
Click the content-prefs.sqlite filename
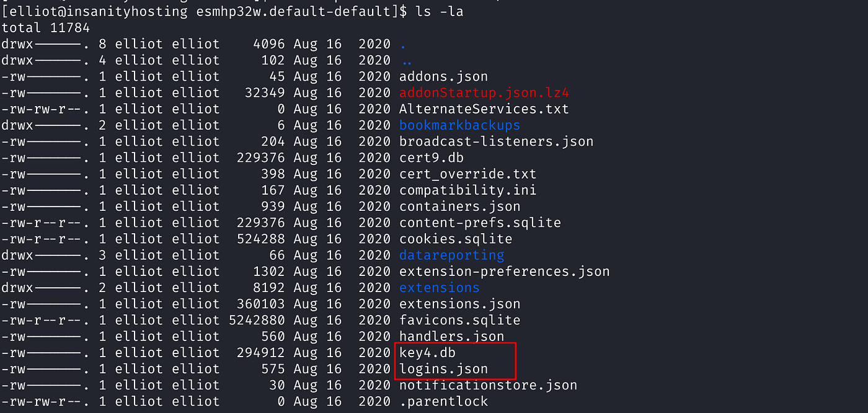(480, 223)
